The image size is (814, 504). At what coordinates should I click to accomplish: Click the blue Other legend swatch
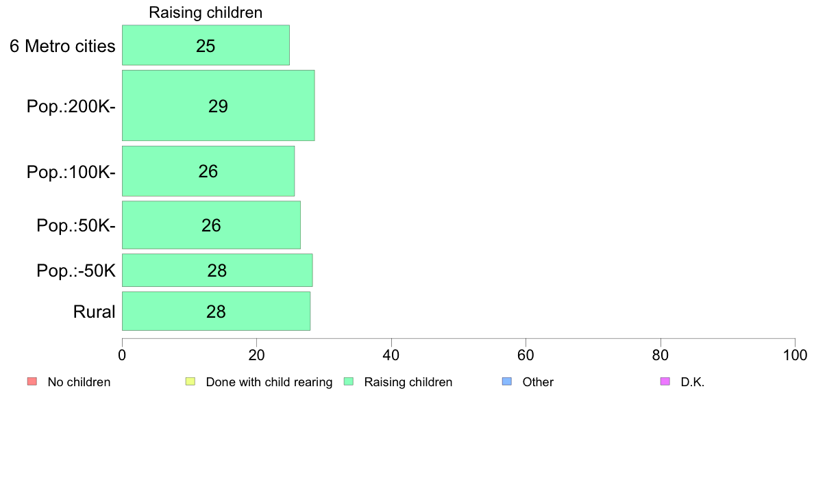pyautogui.click(x=507, y=381)
